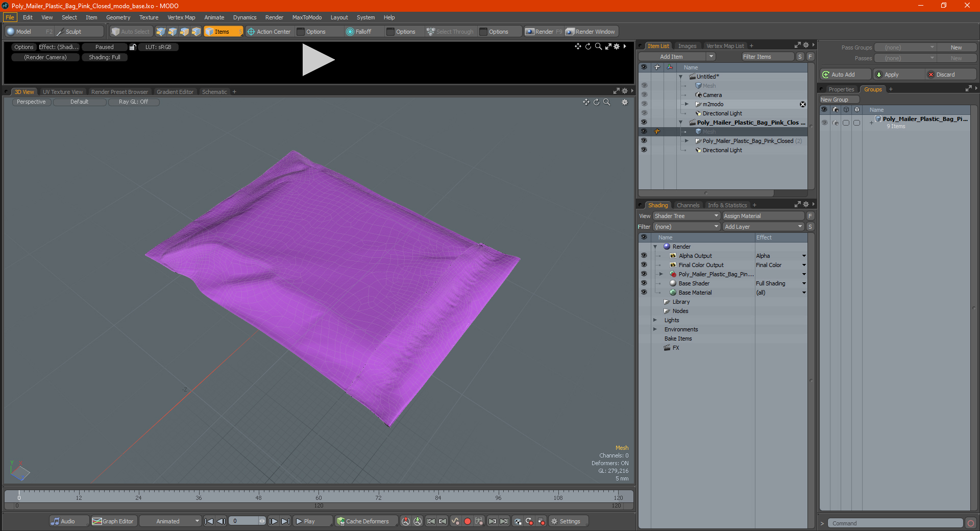Open Graph Editor
Screen dimensions: 980x531
[113, 521]
